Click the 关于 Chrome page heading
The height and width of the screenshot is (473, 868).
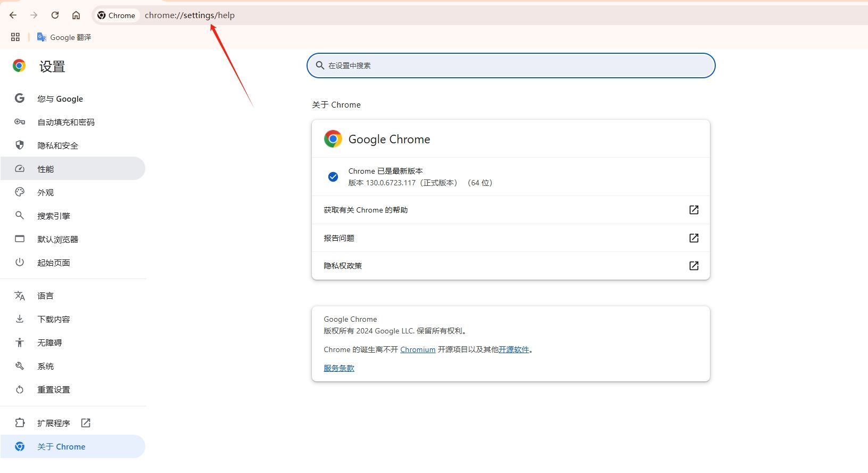[336, 105]
